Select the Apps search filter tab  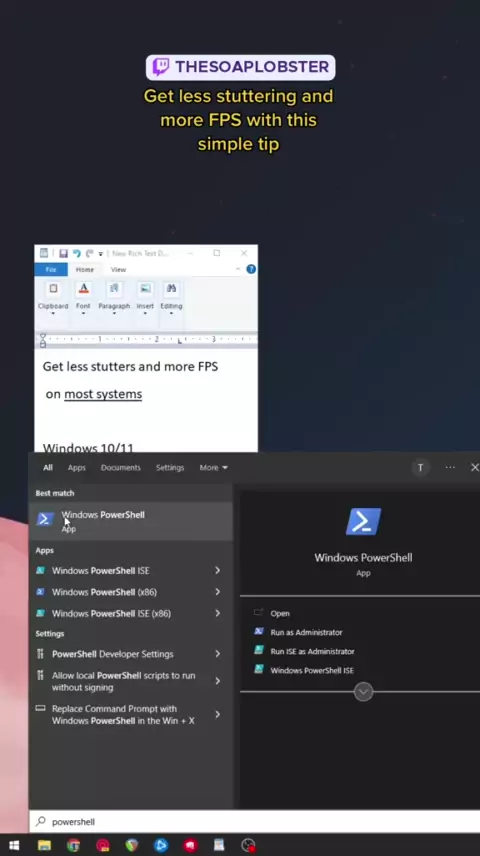[x=76, y=467]
